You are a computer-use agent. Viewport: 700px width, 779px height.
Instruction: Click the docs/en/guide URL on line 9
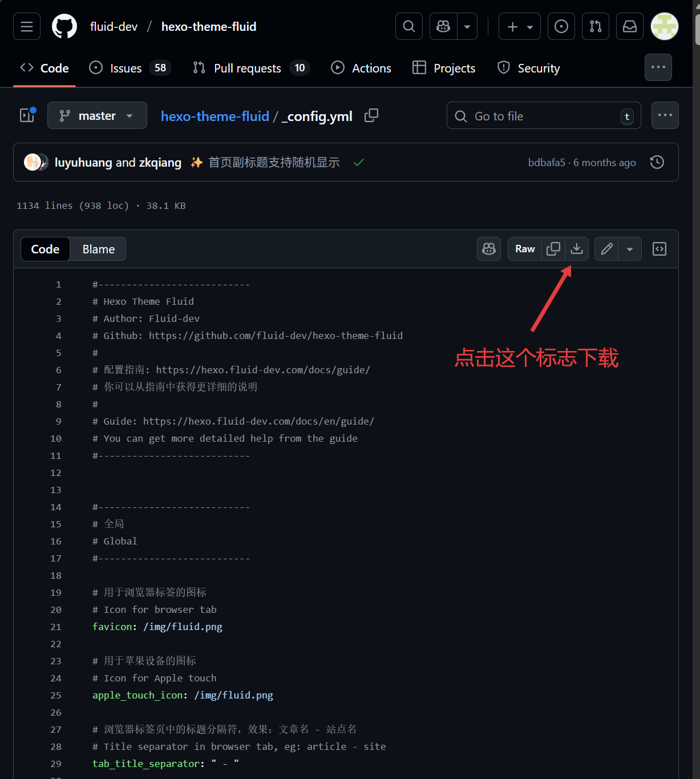click(258, 421)
